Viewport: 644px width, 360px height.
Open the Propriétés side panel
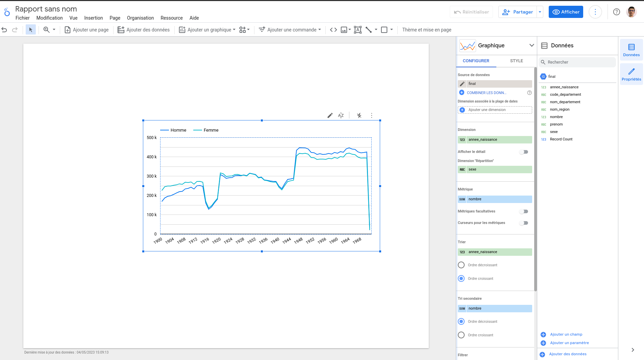(631, 74)
